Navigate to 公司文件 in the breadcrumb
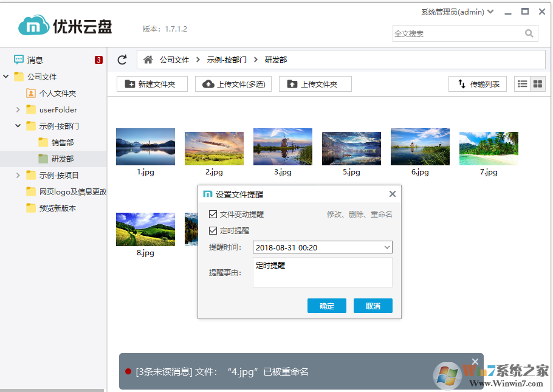This screenshot has height=392, width=553. [174, 60]
